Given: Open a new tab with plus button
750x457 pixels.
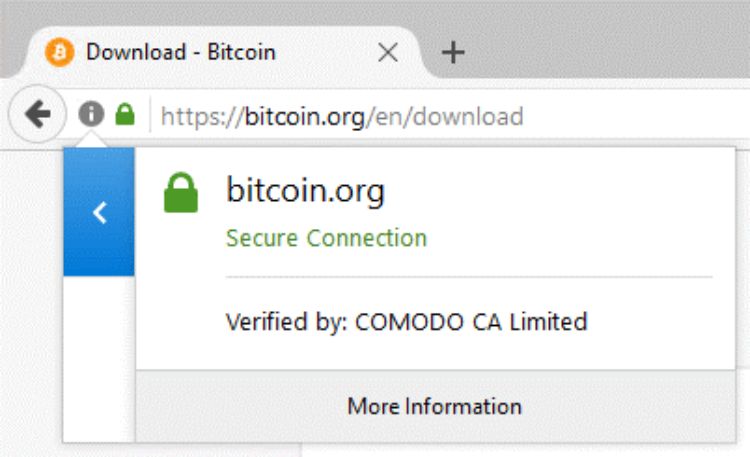Looking at the screenshot, I should 453,52.
